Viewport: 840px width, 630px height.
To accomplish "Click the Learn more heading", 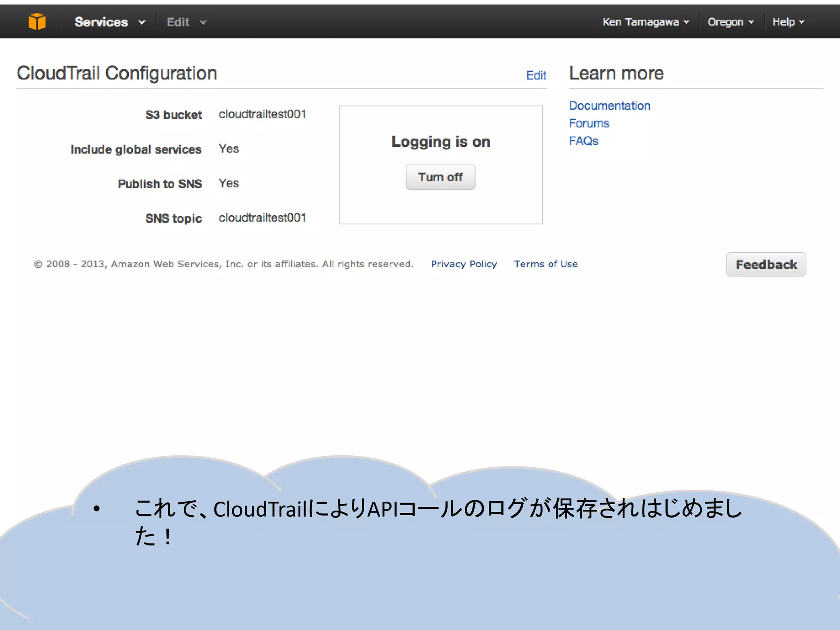I will tap(616, 73).
